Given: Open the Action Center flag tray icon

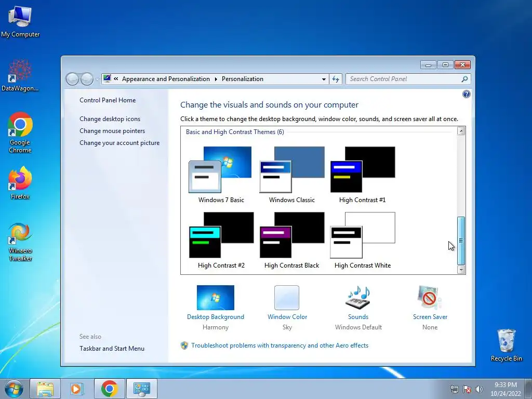Looking at the screenshot, I should click(467, 389).
